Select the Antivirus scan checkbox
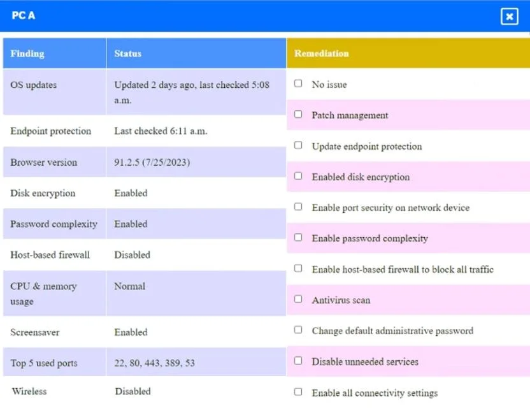This screenshot has height=420, width=530. pos(297,300)
